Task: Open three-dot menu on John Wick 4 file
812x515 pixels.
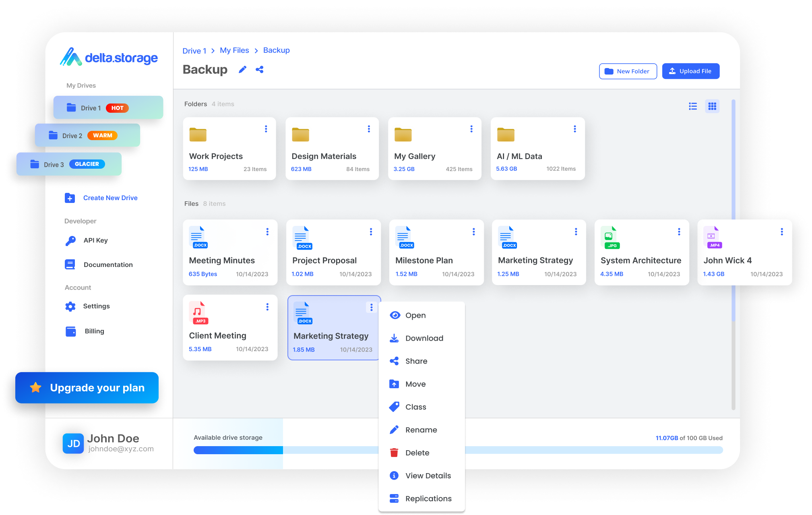Action: click(782, 232)
